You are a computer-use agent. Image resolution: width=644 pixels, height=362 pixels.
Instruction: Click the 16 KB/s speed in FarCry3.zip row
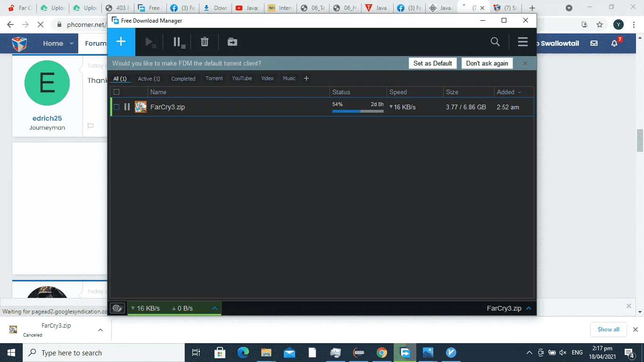coord(405,107)
